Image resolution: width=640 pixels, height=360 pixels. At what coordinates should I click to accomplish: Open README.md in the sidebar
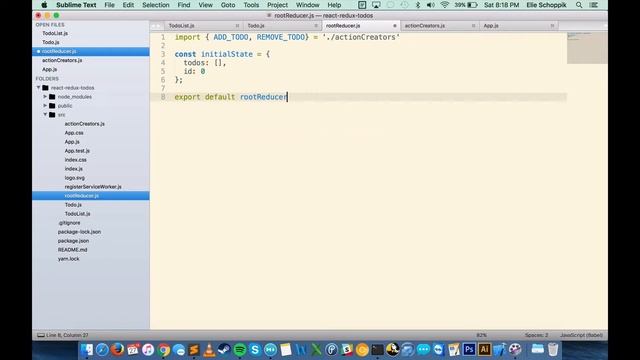[72, 250]
